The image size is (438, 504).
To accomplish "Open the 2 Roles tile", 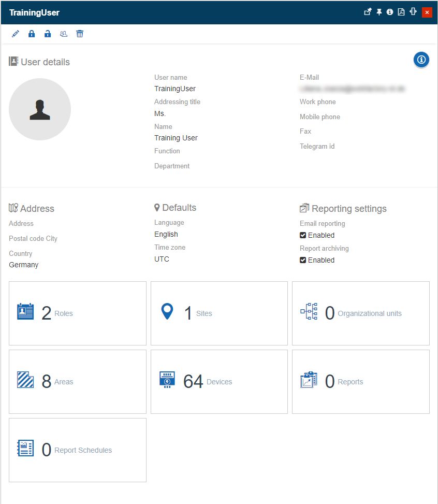I will [78, 313].
